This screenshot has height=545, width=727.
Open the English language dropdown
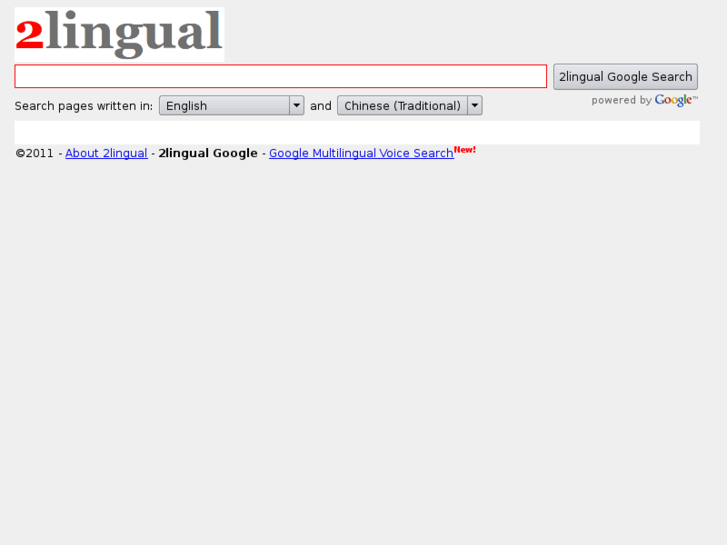[x=231, y=105]
